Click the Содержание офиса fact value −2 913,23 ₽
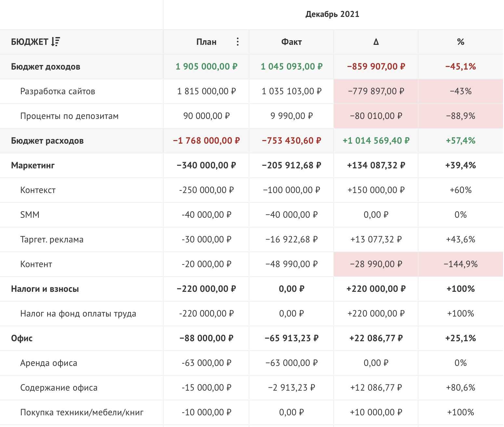 point(291,388)
